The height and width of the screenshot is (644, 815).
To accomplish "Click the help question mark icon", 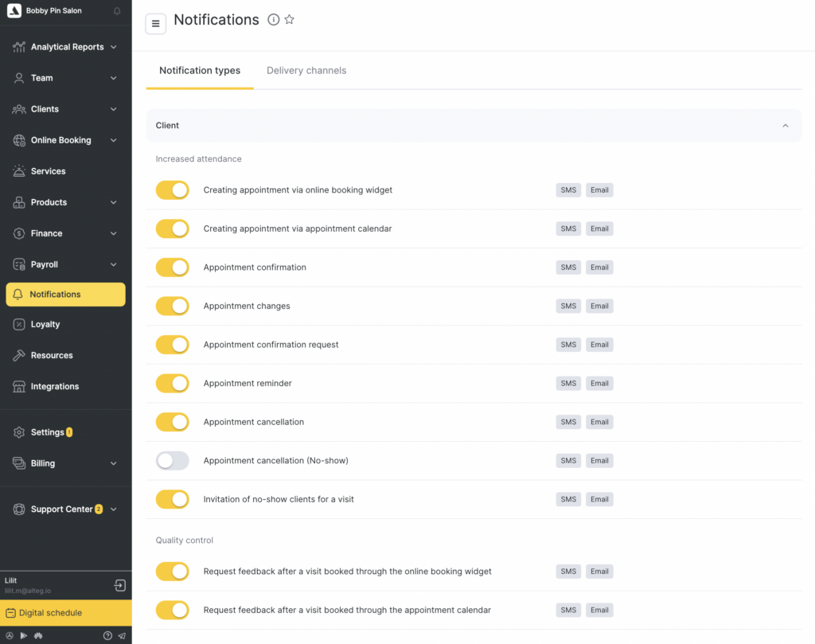I will pyautogui.click(x=107, y=636).
